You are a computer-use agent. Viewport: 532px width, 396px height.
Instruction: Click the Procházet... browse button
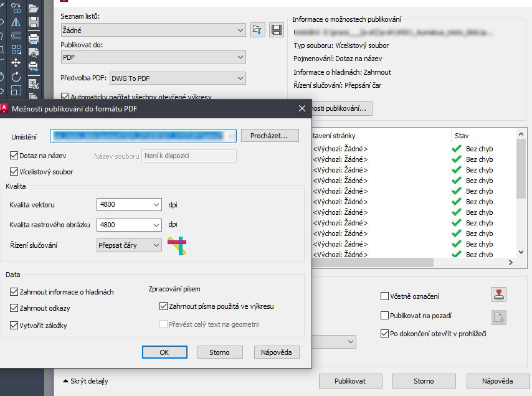[x=270, y=136]
